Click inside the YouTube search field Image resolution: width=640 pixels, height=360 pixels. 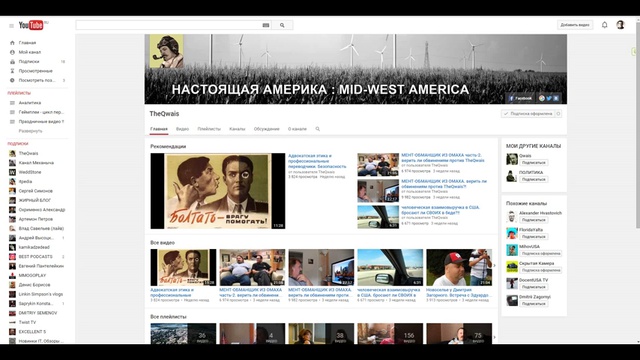point(169,25)
